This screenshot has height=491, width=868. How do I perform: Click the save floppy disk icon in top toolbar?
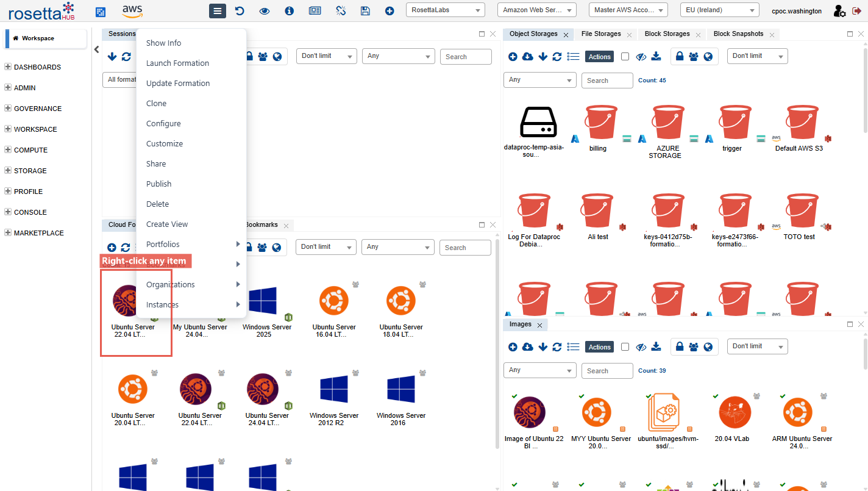365,11
